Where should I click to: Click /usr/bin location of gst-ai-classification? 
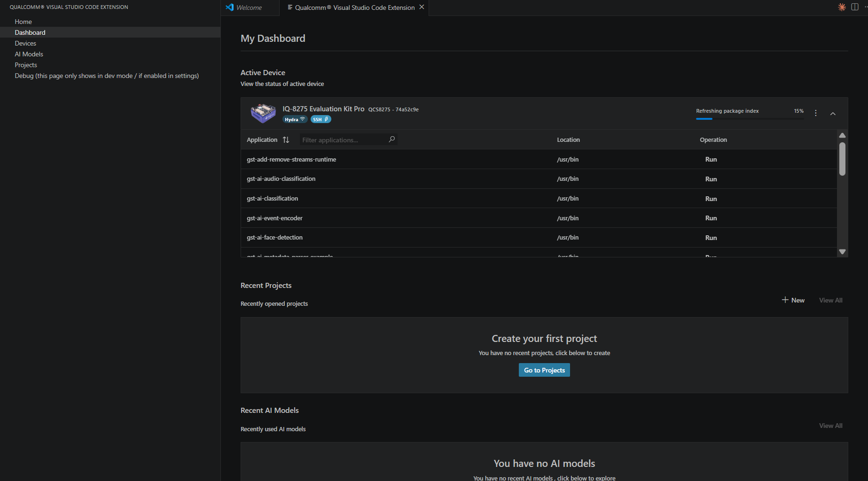[568, 199]
